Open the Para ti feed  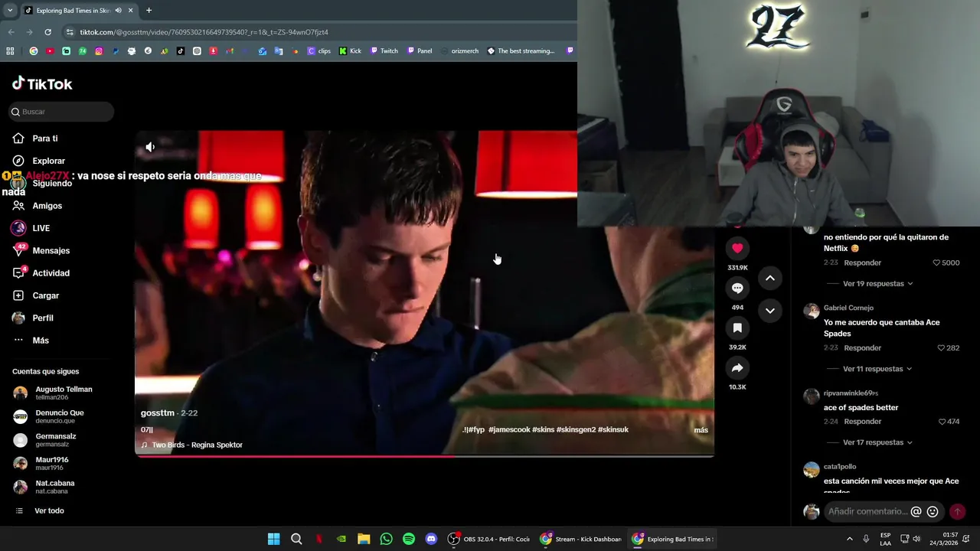pos(35,139)
